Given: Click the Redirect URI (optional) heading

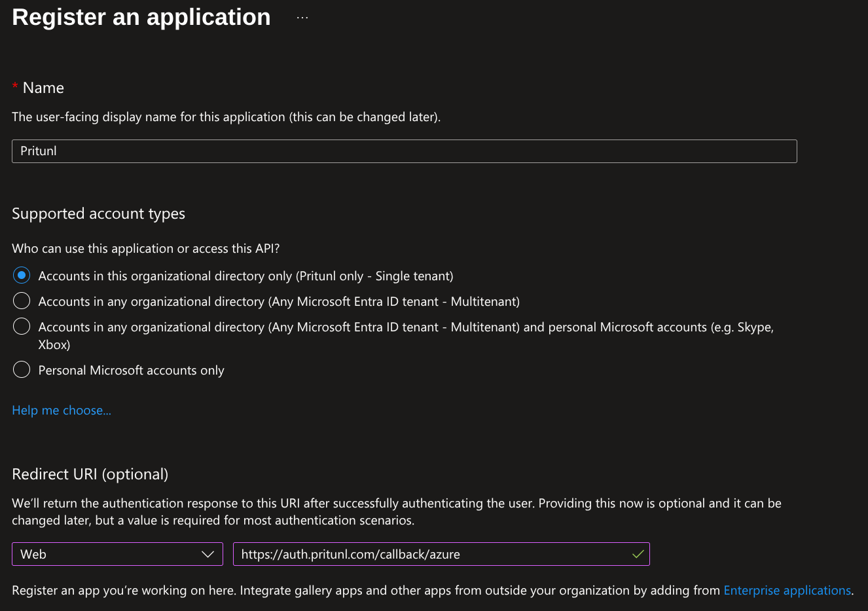Looking at the screenshot, I should click(x=90, y=474).
